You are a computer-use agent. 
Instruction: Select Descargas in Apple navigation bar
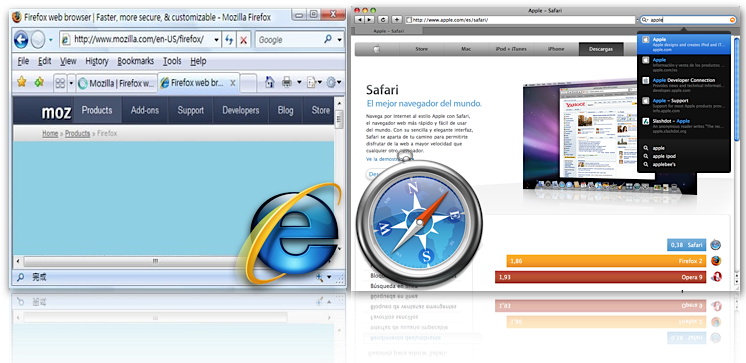[601, 49]
